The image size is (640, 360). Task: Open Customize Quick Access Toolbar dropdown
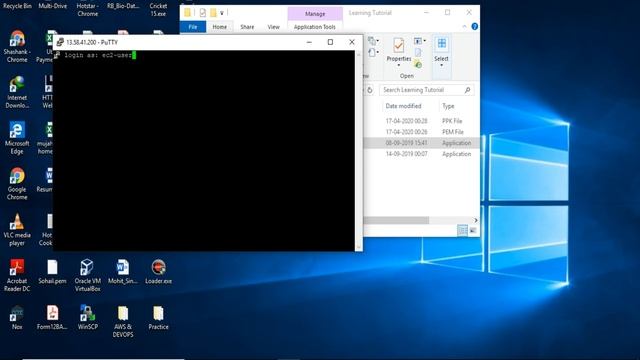click(222, 13)
